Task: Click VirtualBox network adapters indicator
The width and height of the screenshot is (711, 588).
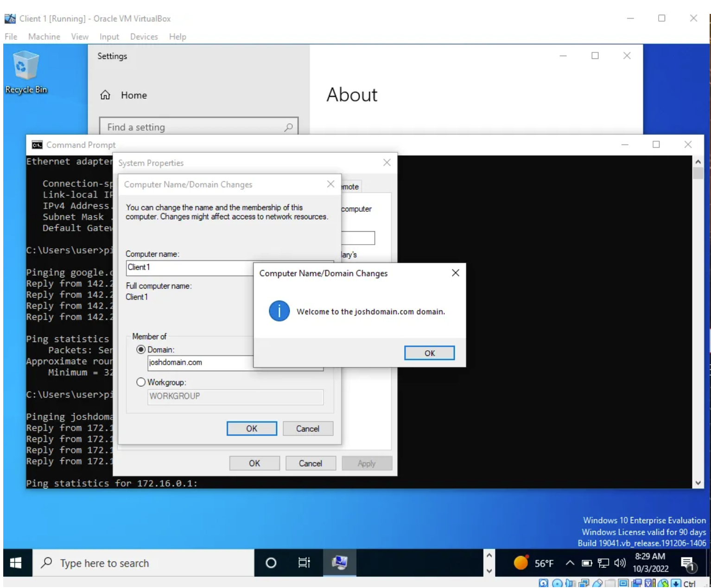Action: (x=584, y=583)
